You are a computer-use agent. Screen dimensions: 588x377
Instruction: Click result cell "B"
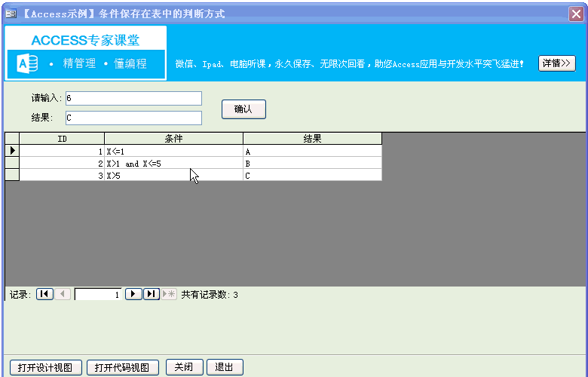click(x=312, y=163)
